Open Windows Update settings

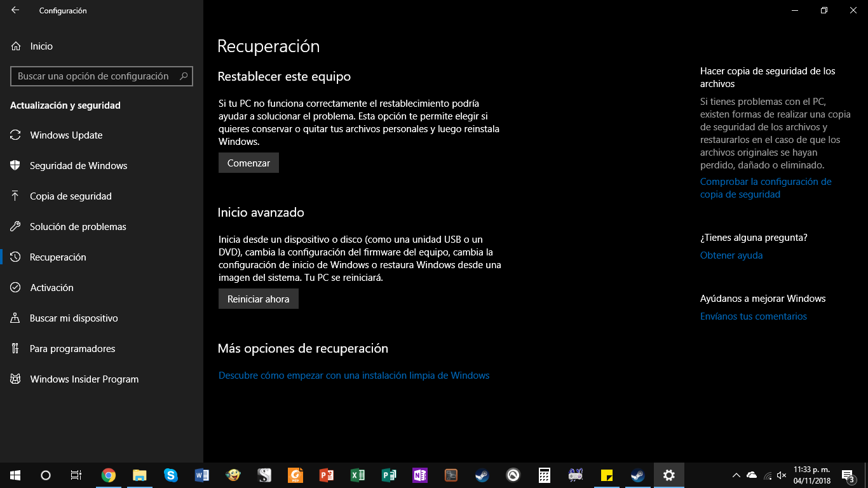pos(102,135)
